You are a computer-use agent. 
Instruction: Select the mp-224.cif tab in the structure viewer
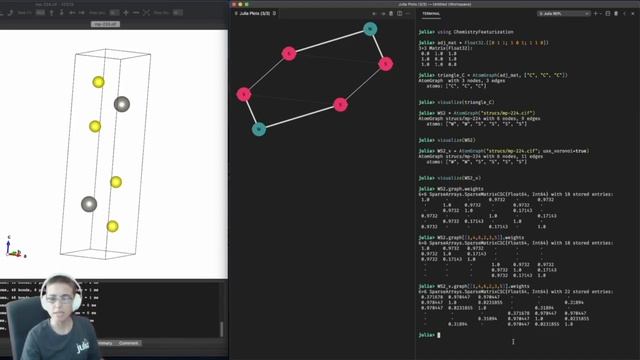(x=105, y=24)
